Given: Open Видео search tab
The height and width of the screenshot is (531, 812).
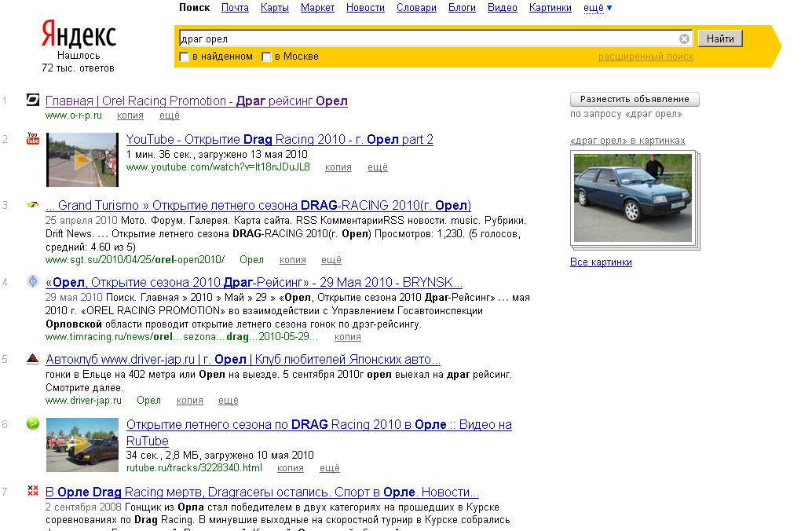Looking at the screenshot, I should point(503,8).
